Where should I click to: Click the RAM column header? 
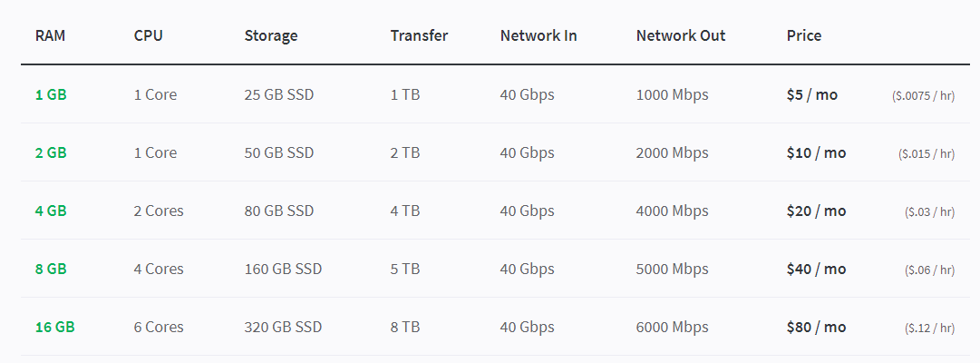point(50,35)
